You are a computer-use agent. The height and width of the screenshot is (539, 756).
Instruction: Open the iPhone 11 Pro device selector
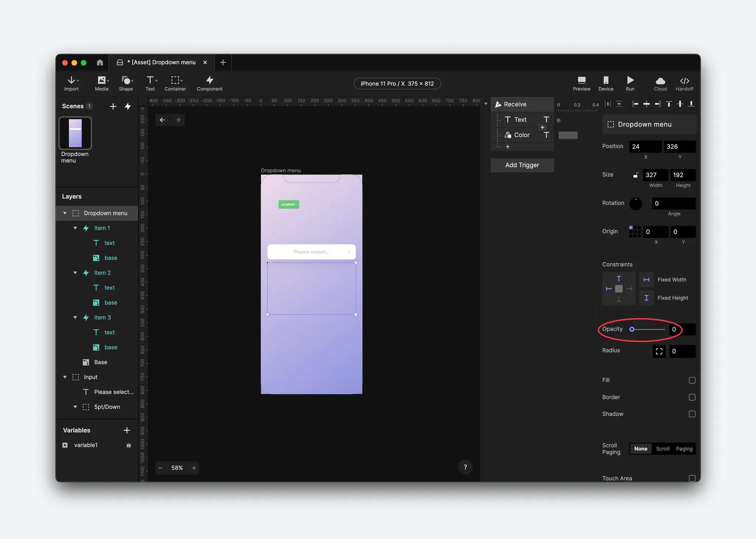[x=397, y=84]
